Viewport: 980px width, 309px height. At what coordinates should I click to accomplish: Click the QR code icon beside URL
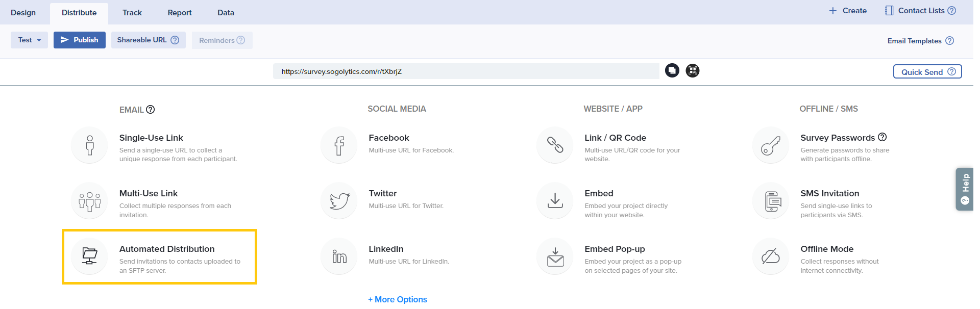692,71
